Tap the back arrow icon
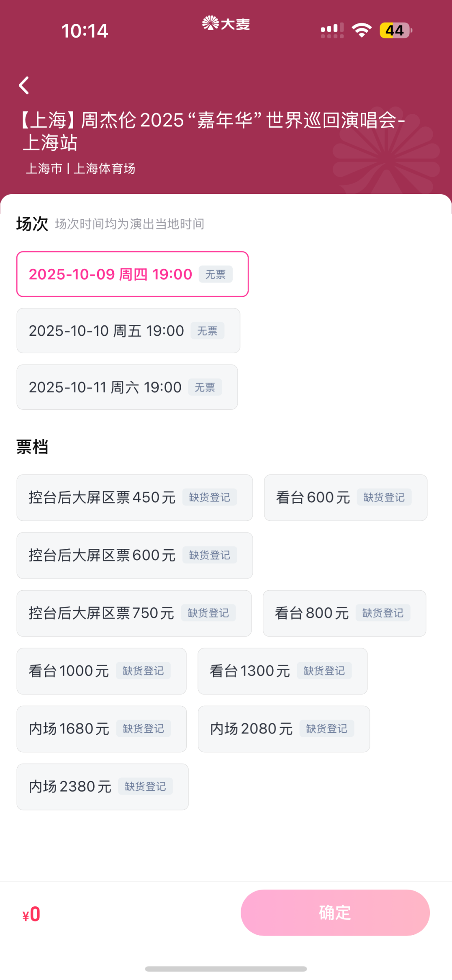The image size is (452, 980). [24, 85]
